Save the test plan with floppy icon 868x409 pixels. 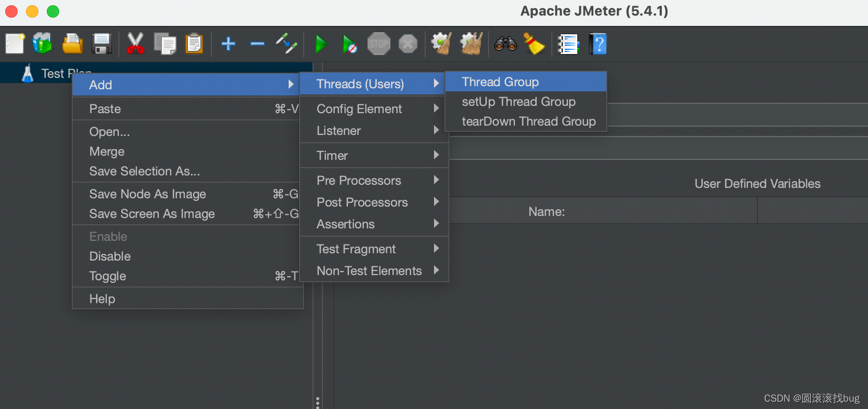point(102,44)
